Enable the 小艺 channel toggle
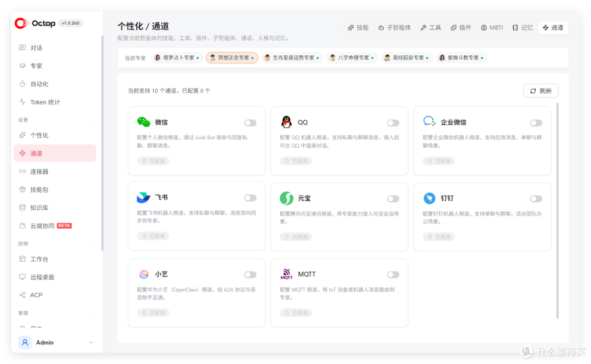Screen dimensions: 591x364 point(250,275)
